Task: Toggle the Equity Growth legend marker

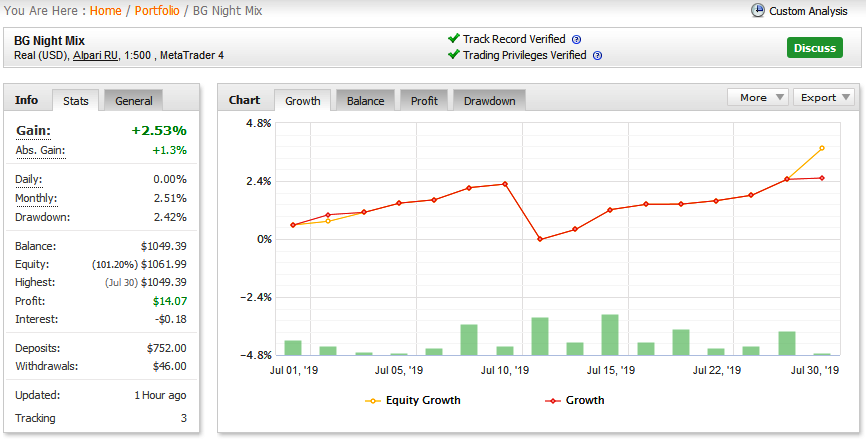Action: coord(373,401)
